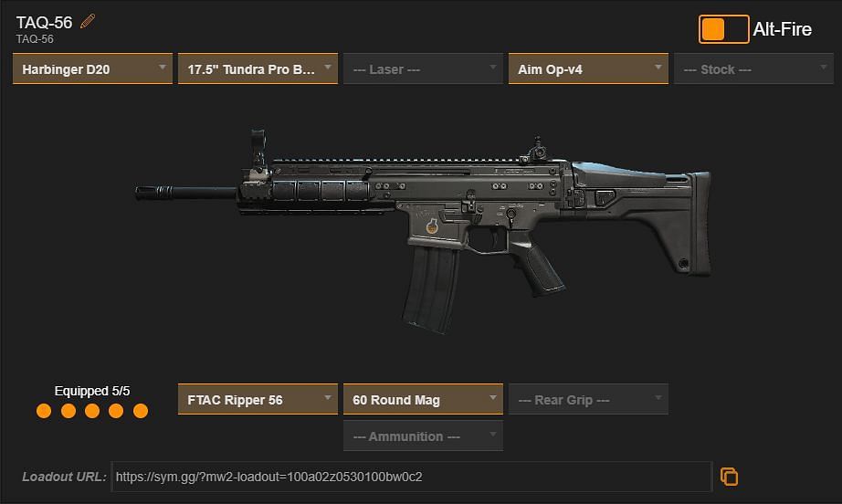Screen dimensions: 842x504
Task: Toggle the Alt-Fire switch
Action: (723, 29)
